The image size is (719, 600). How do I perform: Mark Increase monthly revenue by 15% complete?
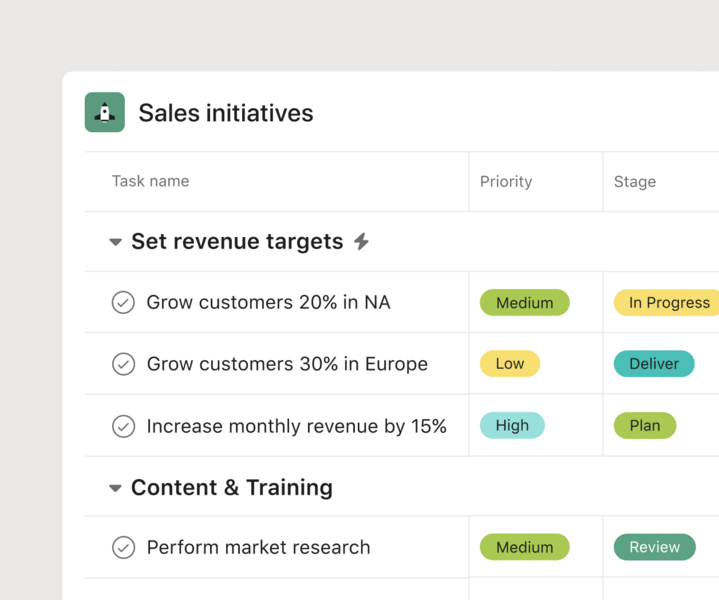tap(123, 426)
